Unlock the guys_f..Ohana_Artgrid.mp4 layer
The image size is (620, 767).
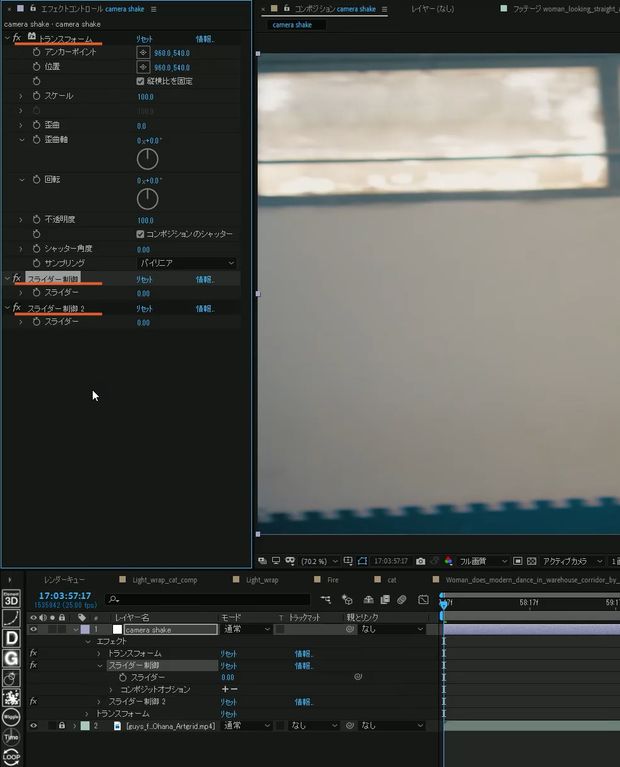62,726
